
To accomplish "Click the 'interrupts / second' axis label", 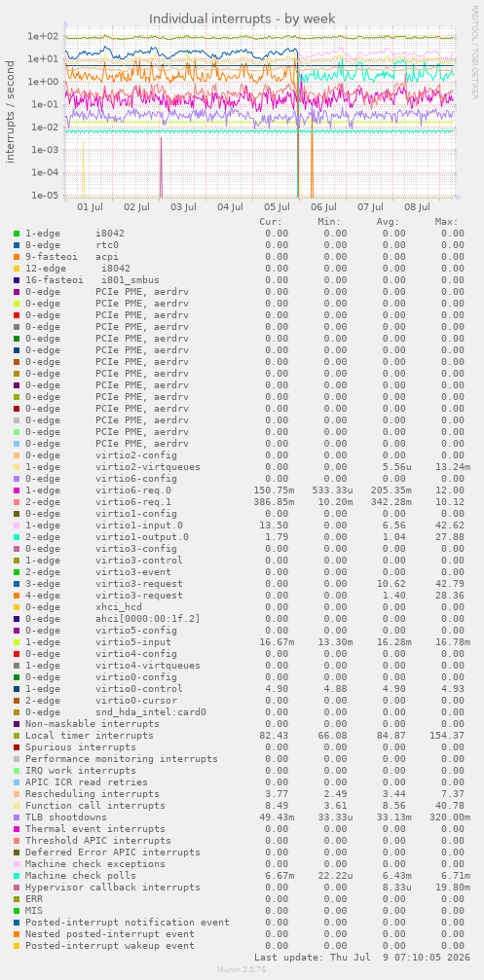I will [x=11, y=112].
